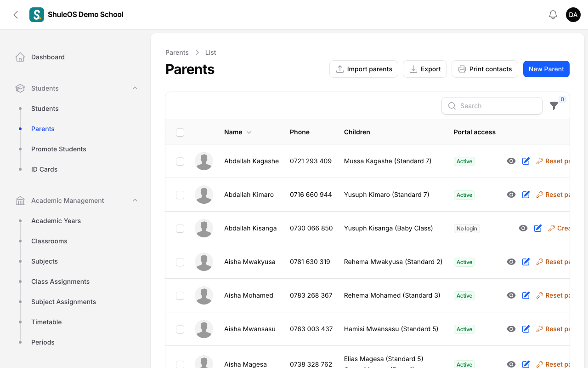Screen dimensions: 588x368
Task: Click Abdallah Kagashe's avatar thumbnail
Action: [x=204, y=161]
